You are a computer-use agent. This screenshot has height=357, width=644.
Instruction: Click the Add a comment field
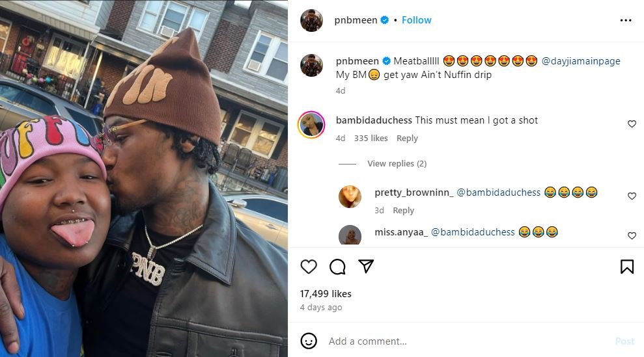pos(456,341)
